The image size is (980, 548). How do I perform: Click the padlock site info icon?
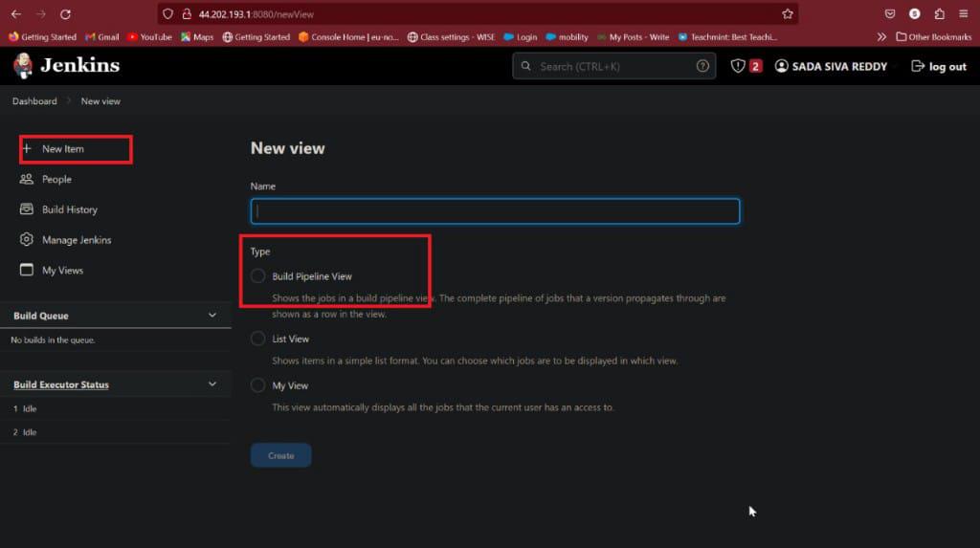click(187, 13)
